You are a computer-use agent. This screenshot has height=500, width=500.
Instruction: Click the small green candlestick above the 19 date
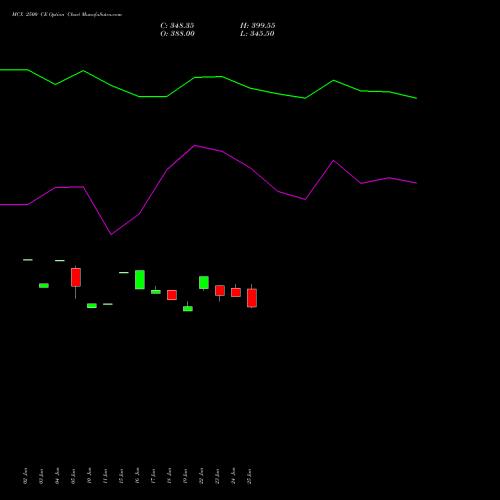tap(188, 309)
